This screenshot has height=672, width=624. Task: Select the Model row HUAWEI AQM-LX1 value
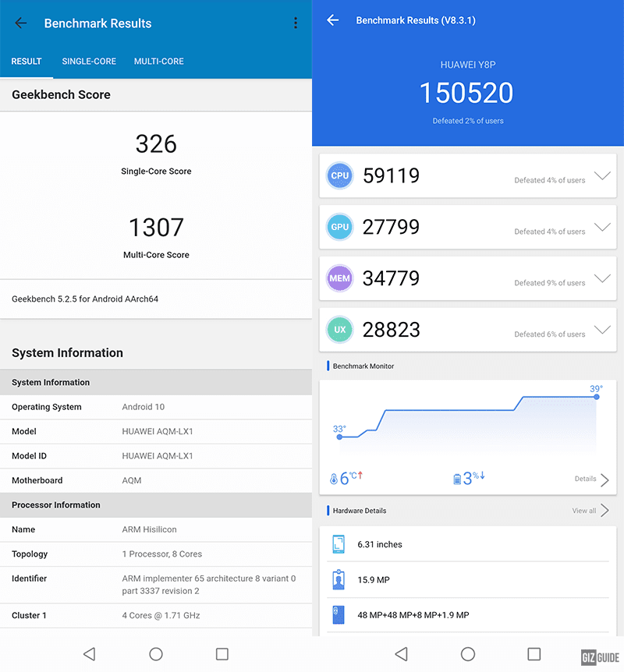click(158, 431)
